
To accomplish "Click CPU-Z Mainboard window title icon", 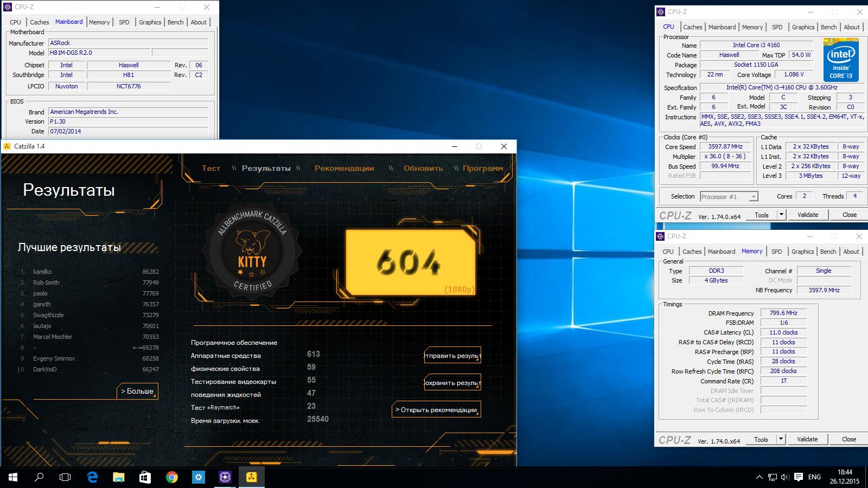I will [8, 7].
